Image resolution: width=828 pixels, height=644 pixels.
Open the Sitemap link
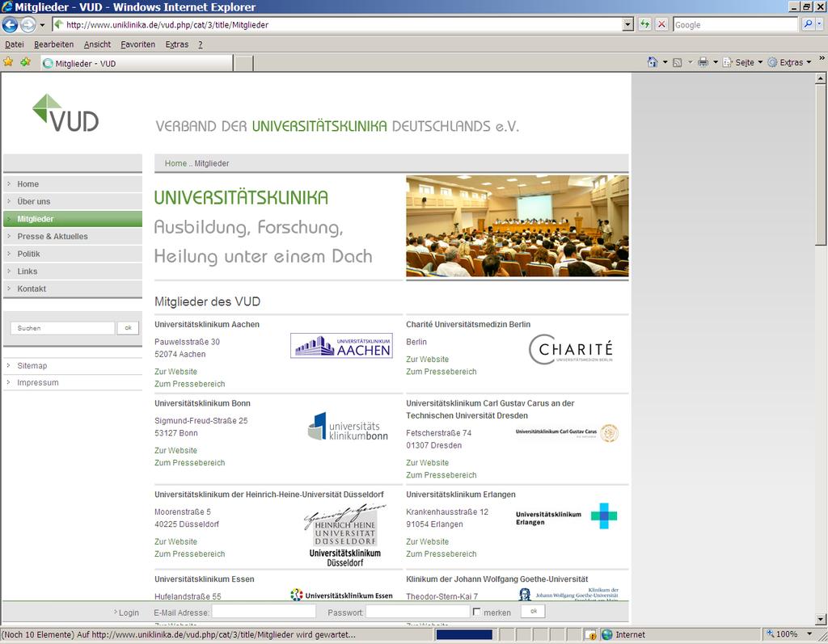[x=32, y=366]
